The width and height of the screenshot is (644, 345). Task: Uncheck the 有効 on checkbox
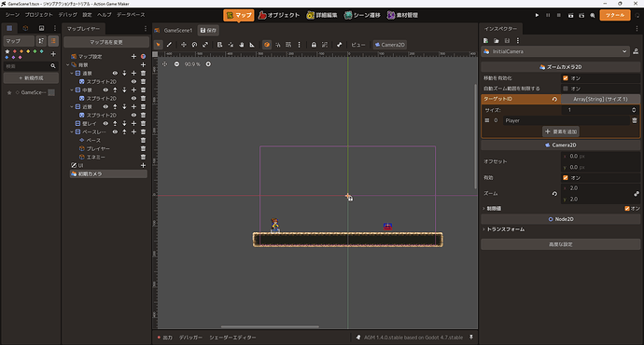(566, 177)
